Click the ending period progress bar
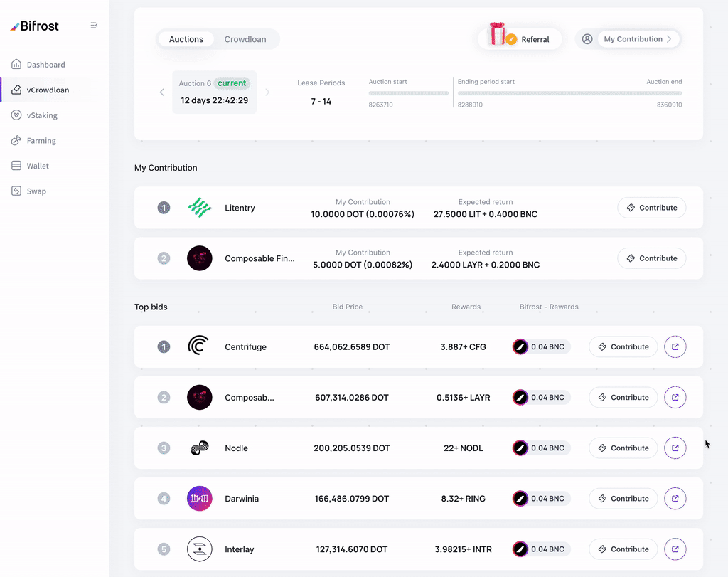Screen dimensions: 728x577 (569, 93)
